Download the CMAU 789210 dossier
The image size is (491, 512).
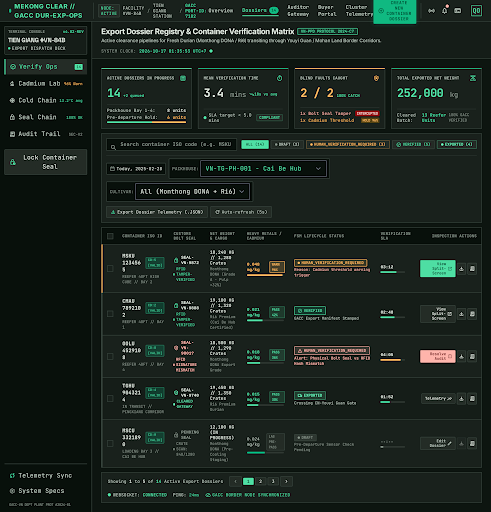461,314
